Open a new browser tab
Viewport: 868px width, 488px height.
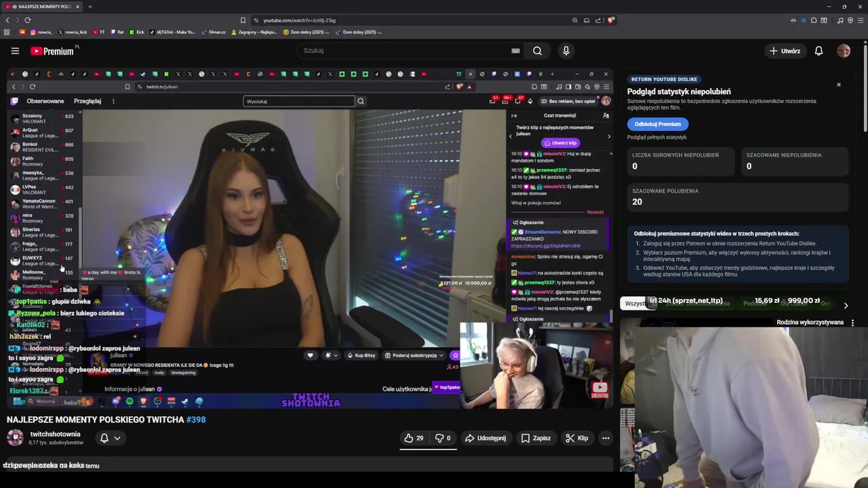[x=90, y=7]
